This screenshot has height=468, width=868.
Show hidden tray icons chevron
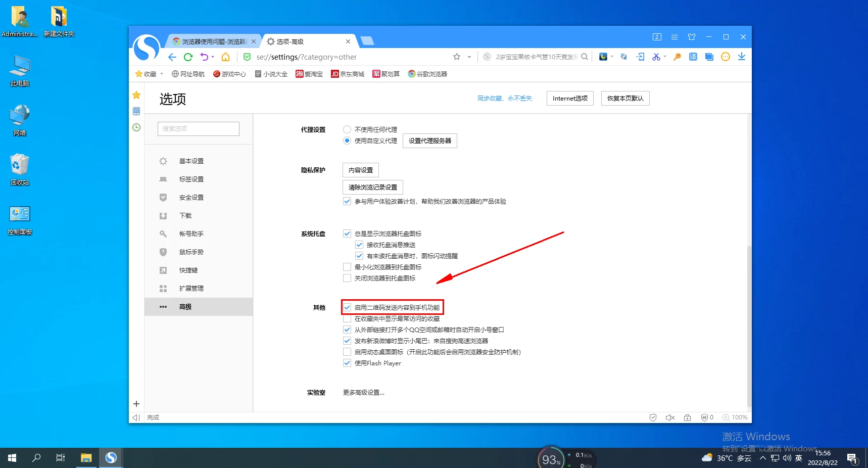[763, 458]
